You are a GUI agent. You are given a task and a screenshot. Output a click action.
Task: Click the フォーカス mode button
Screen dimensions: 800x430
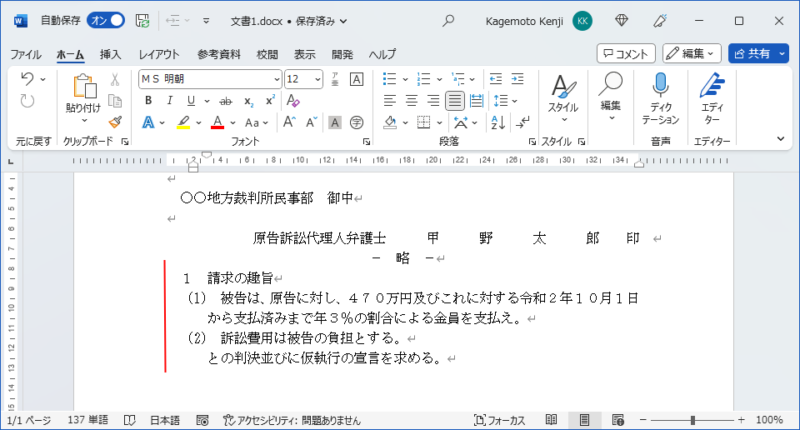click(499, 420)
